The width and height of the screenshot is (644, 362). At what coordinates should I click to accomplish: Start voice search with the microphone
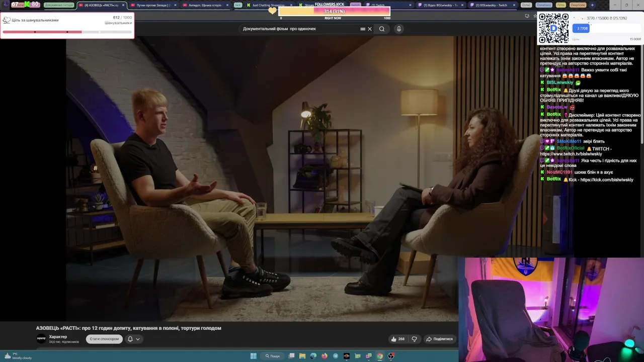398,29
